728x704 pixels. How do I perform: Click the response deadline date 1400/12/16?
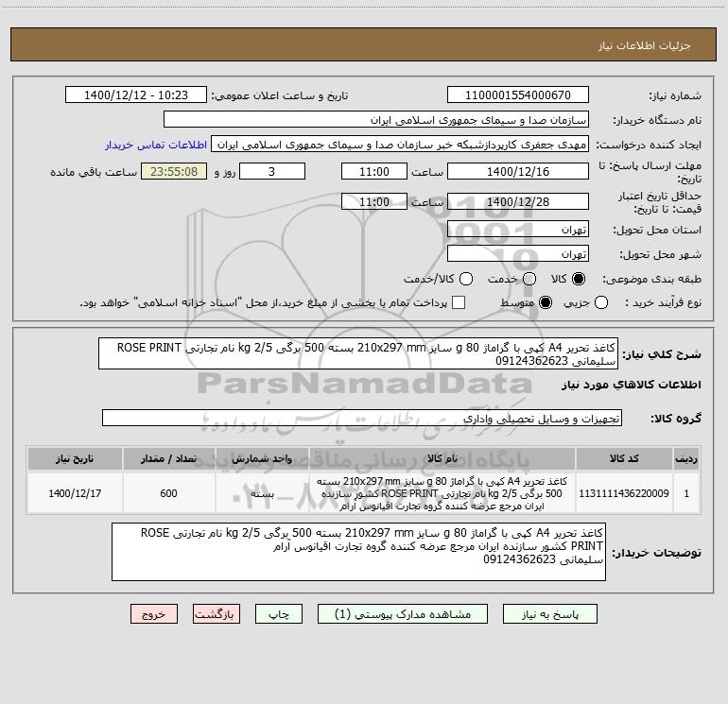pos(518,171)
